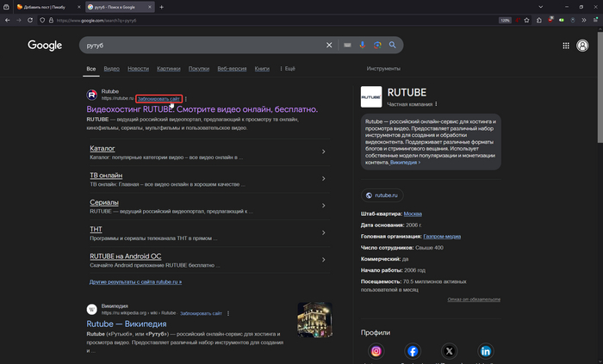
Task: Open the extensions puzzle icon
Action: pyautogui.click(x=538, y=21)
